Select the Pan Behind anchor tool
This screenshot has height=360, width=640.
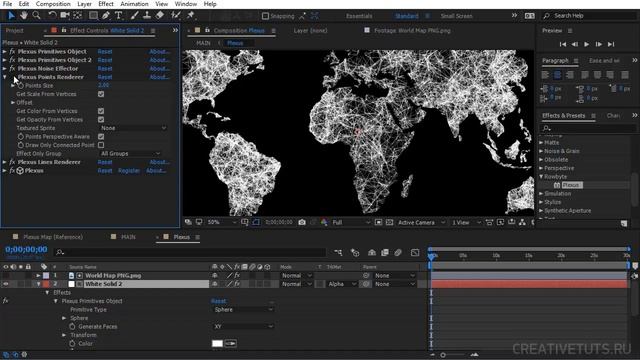point(78,16)
